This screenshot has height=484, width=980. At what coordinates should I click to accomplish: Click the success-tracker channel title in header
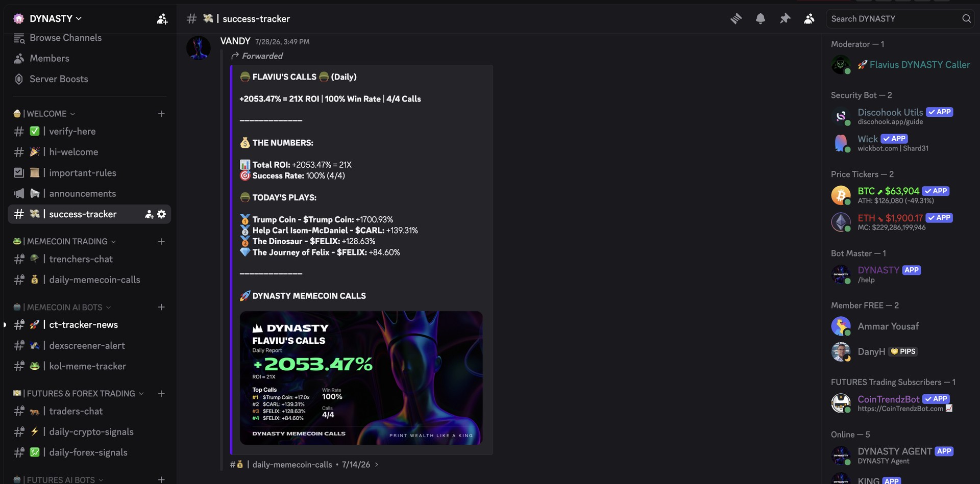[256, 19]
